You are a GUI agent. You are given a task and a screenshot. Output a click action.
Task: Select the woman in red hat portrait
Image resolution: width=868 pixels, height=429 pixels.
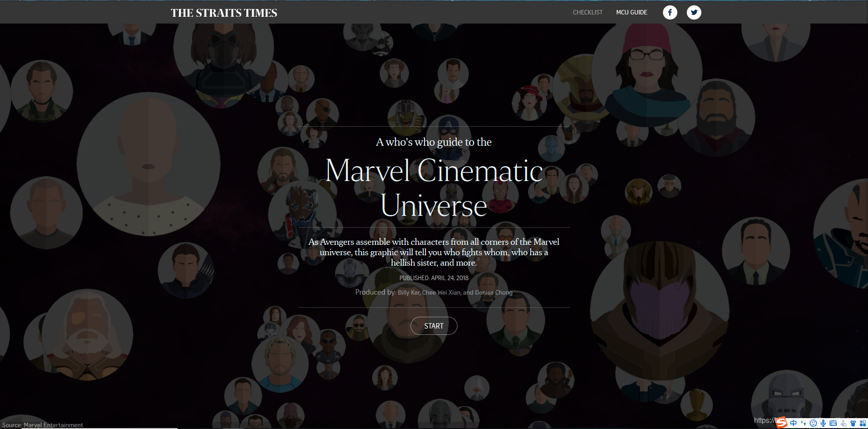tap(529, 103)
